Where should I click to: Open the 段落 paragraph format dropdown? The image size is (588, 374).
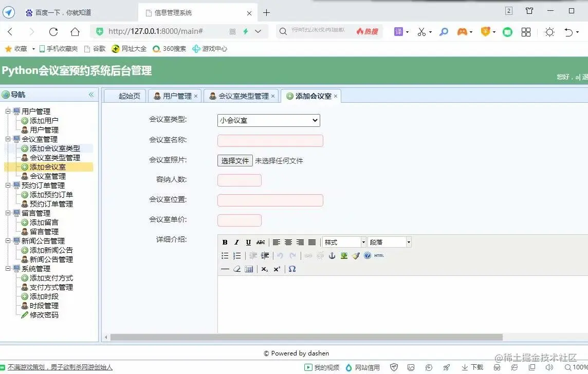click(x=390, y=242)
